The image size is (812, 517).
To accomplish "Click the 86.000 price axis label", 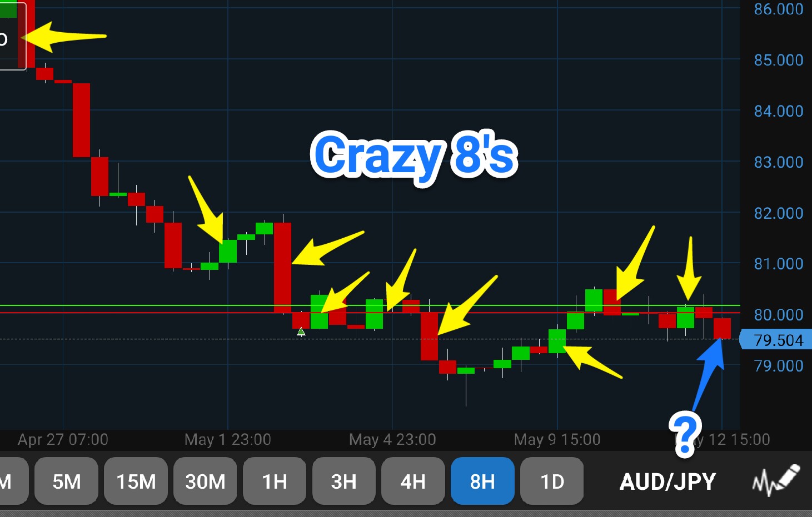I will pyautogui.click(x=778, y=9).
